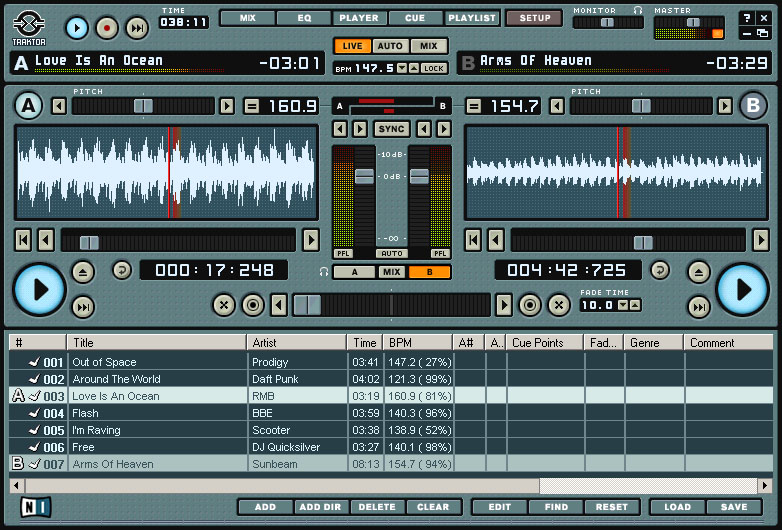782x530 pixels.
Task: Click deck A waveform display
Action: click(167, 173)
